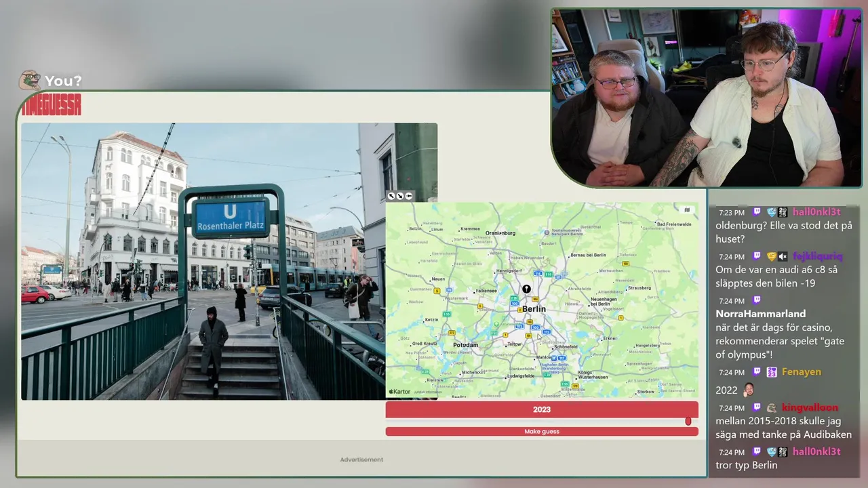Click Flughafen Berlin Brandenburg airport marker
Viewport: 868px width, 488px height.
[554, 358]
